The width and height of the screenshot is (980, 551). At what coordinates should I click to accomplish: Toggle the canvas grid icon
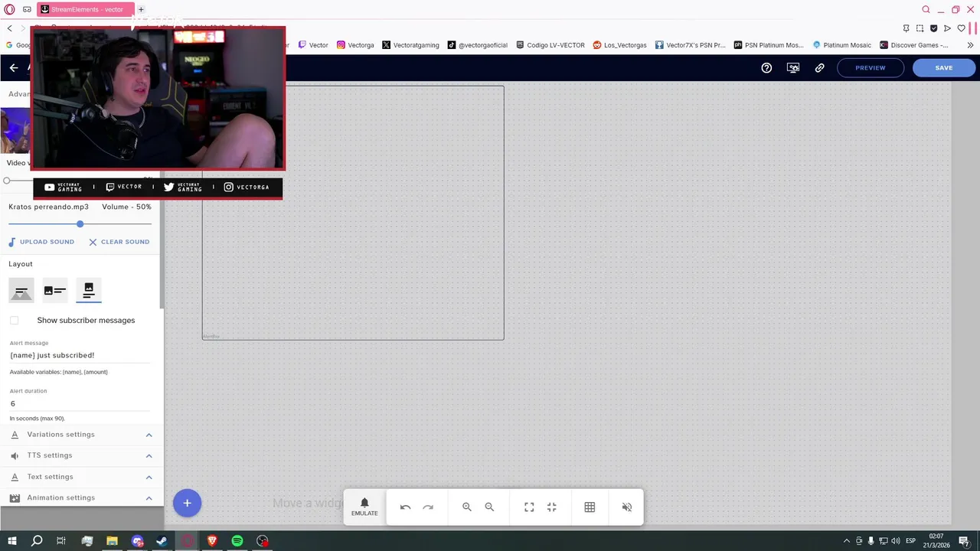(590, 507)
